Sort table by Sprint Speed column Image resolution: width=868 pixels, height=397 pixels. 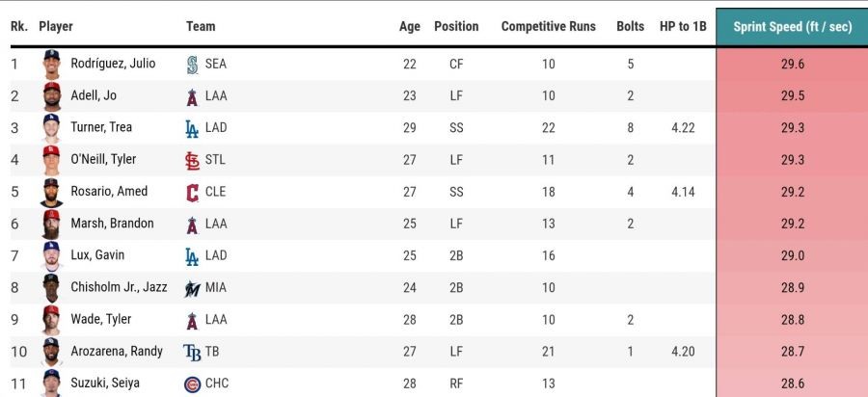[792, 27]
